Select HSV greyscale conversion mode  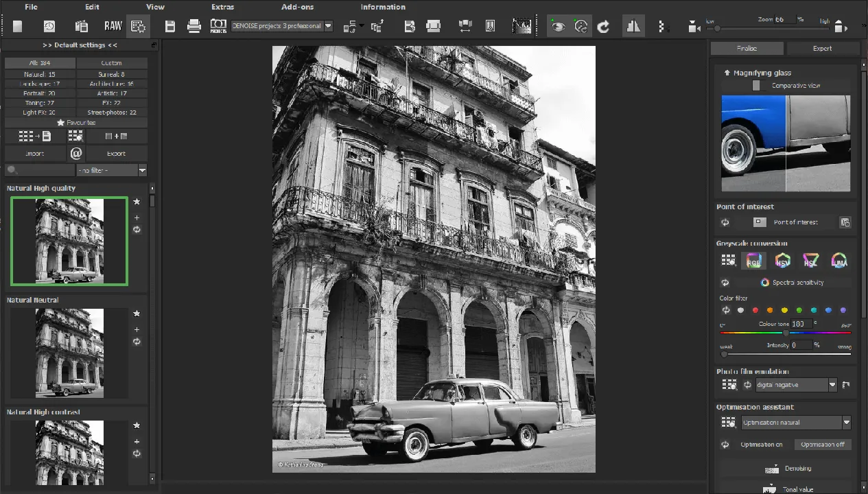(782, 261)
